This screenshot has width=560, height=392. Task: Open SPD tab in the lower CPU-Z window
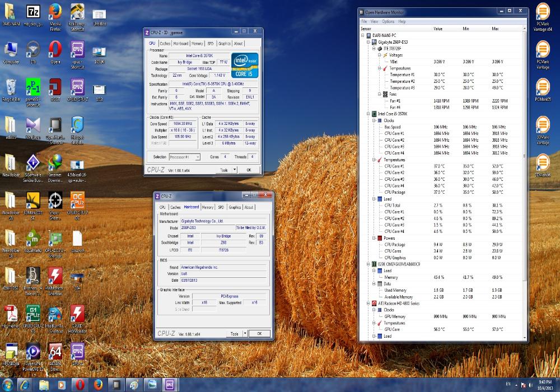tap(221, 207)
